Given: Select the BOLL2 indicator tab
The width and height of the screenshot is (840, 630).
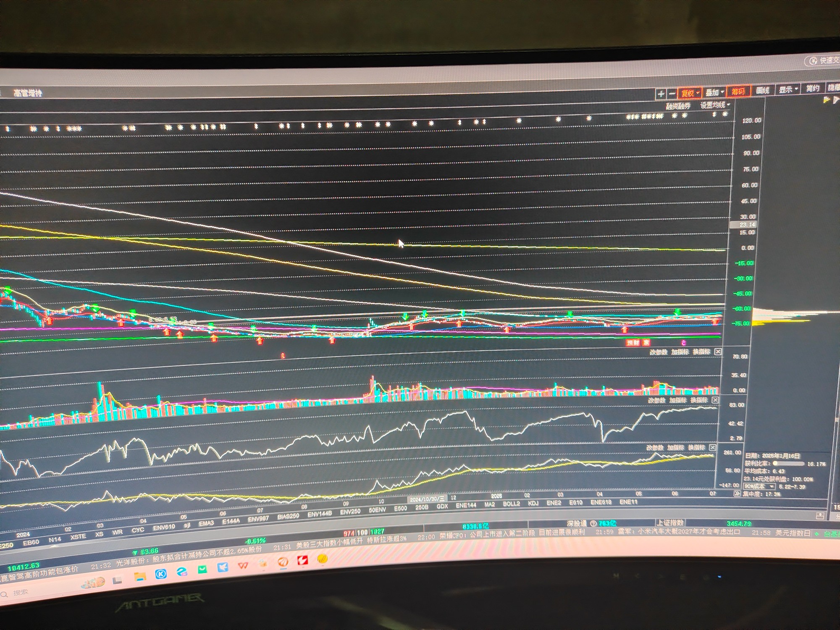Looking at the screenshot, I should [511, 504].
